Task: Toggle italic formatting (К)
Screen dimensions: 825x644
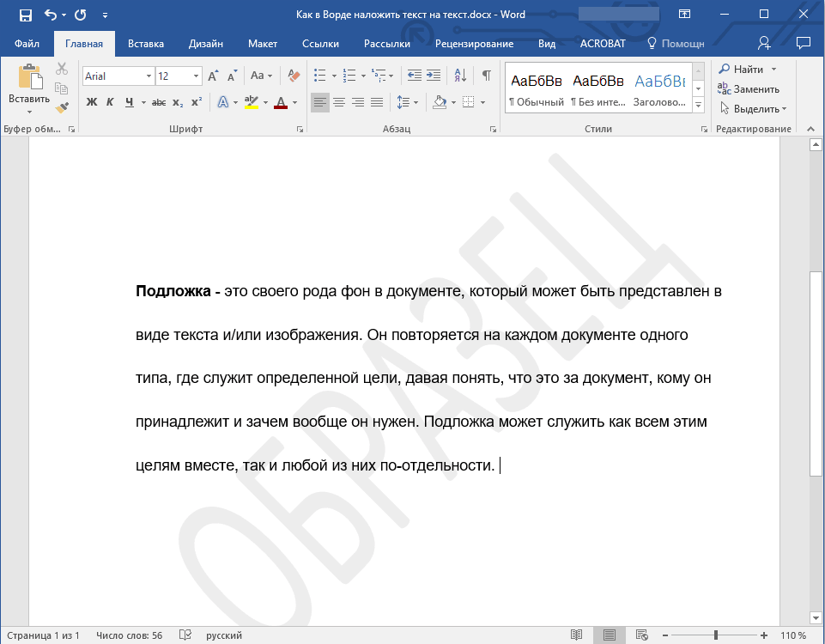Action: pyautogui.click(x=110, y=102)
